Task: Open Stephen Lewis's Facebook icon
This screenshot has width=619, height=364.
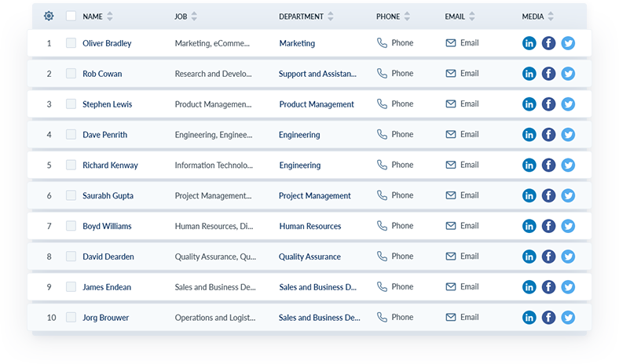Action: click(548, 104)
